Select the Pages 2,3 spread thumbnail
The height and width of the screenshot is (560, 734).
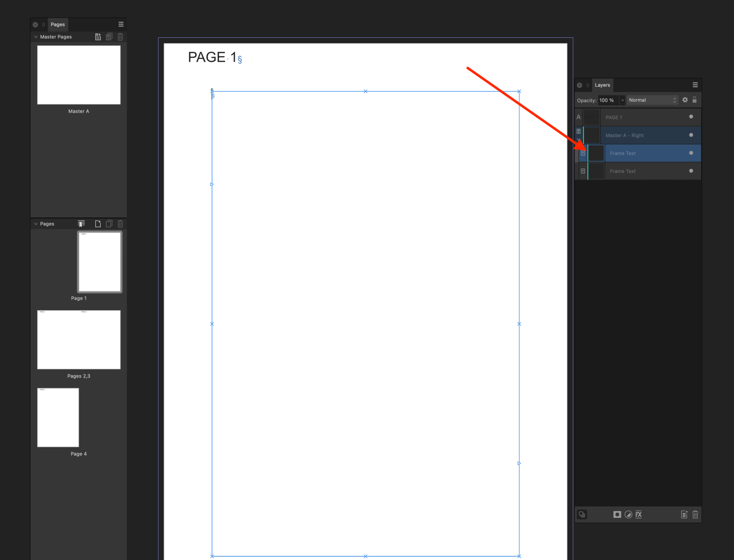pyautogui.click(x=79, y=340)
